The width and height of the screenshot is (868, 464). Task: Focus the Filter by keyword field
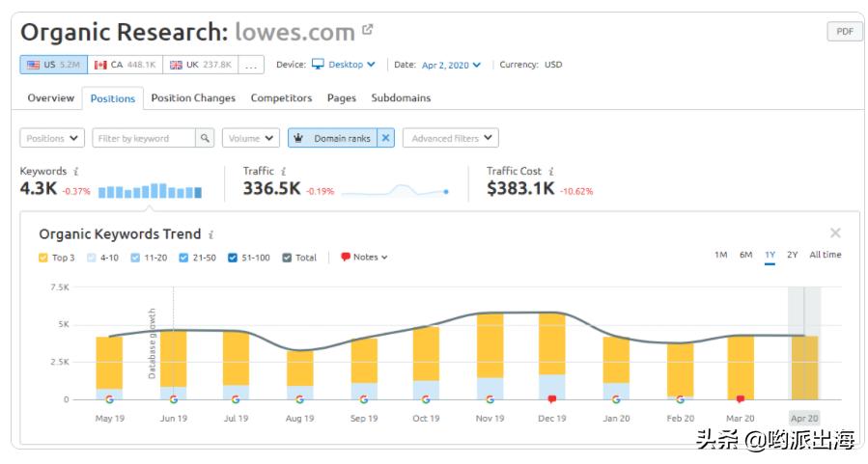144,138
